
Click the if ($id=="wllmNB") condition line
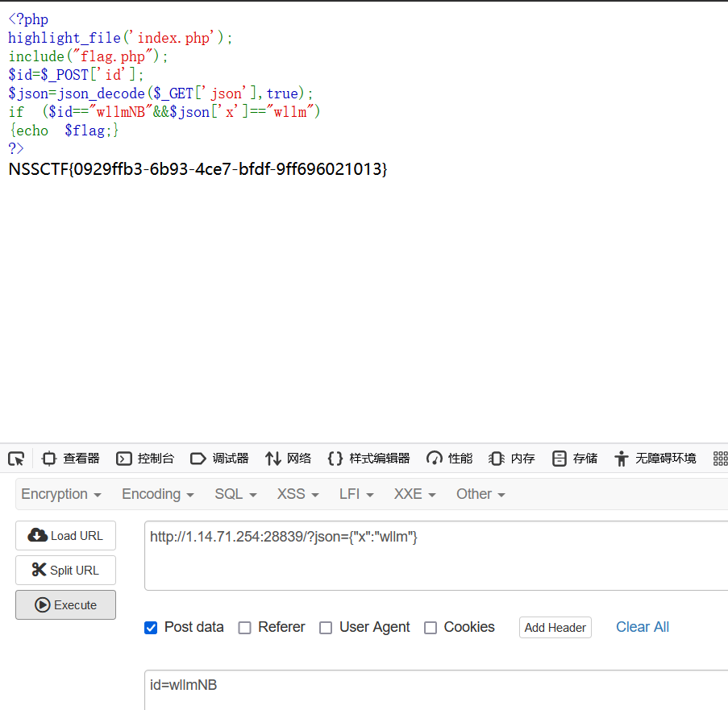(164, 112)
